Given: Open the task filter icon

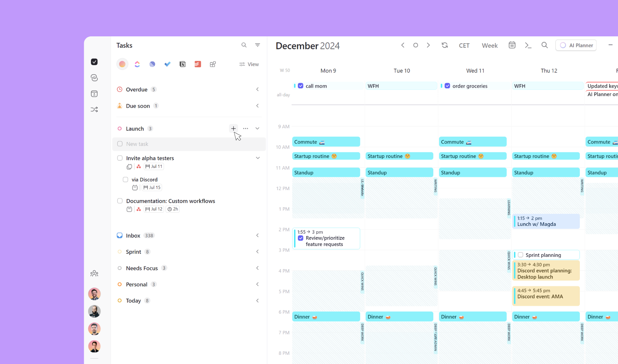Looking at the screenshot, I should tap(258, 45).
